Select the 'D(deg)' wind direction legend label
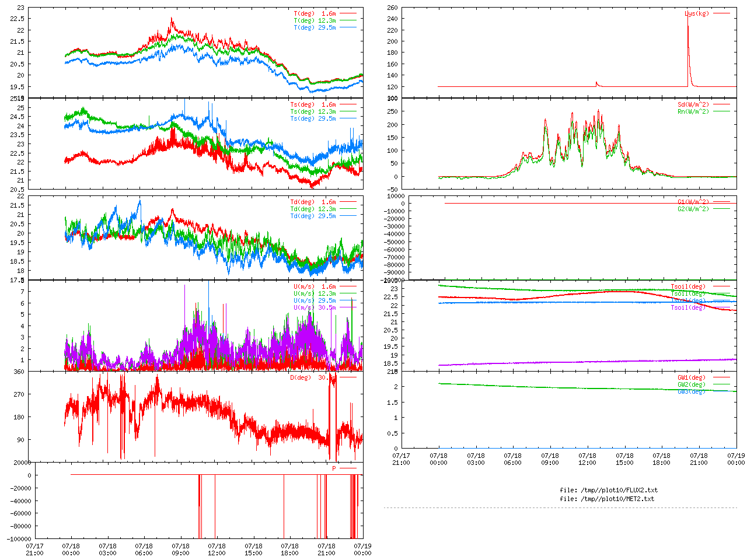This screenshot has width=747, height=560. point(301,377)
